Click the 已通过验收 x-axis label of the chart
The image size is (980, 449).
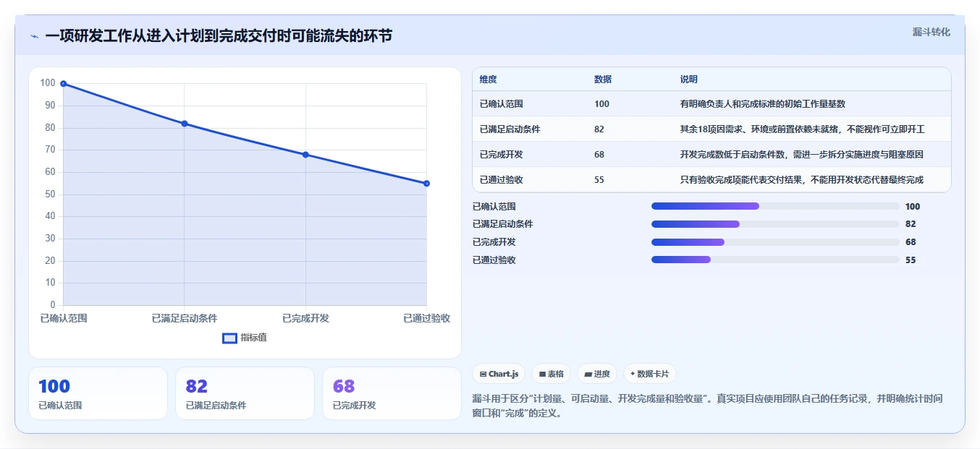point(427,318)
